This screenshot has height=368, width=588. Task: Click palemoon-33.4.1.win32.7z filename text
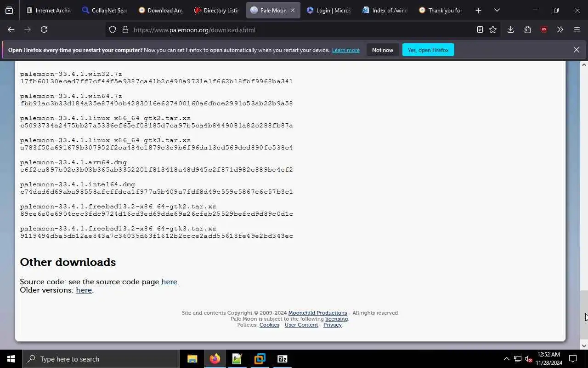[x=71, y=74]
